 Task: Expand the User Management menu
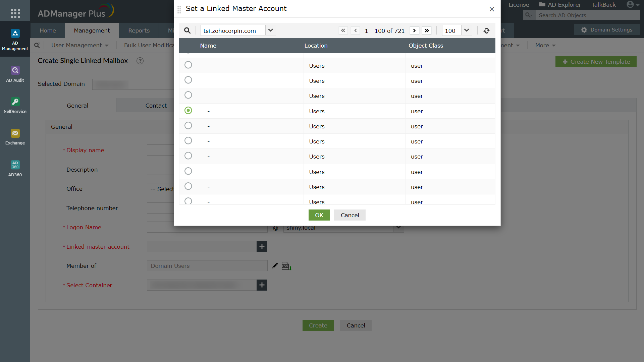[x=79, y=45]
